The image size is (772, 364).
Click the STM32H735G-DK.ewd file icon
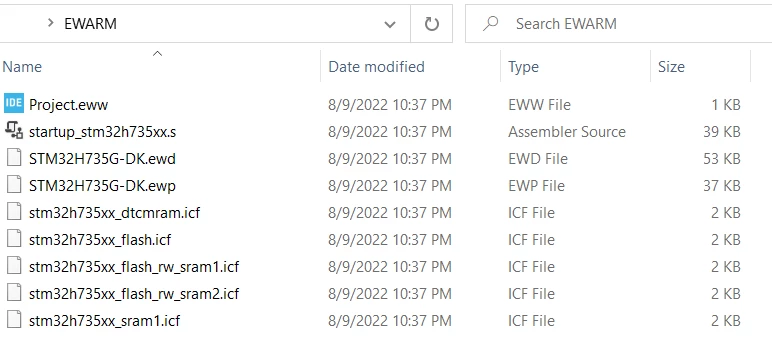click(14, 158)
